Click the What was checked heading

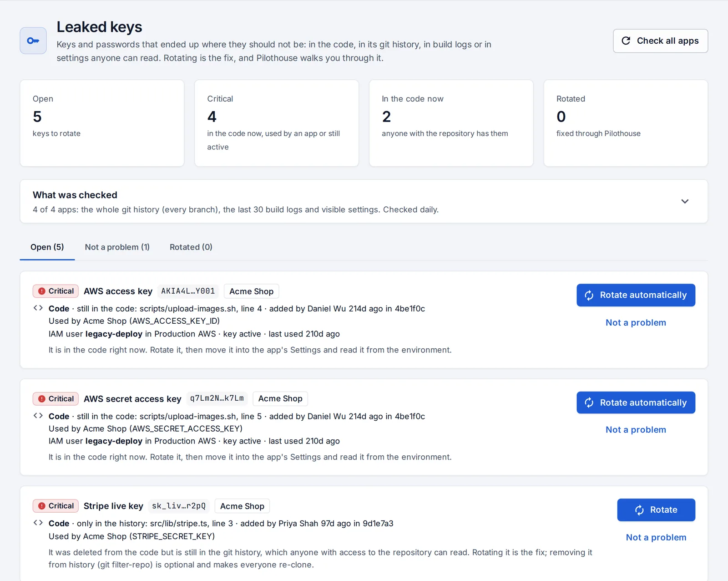pyautogui.click(x=75, y=195)
